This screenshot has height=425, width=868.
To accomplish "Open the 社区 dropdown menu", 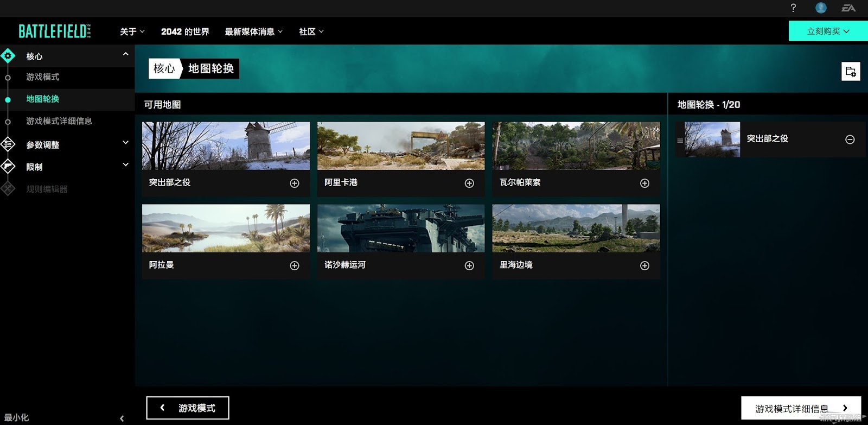I will pos(311,31).
